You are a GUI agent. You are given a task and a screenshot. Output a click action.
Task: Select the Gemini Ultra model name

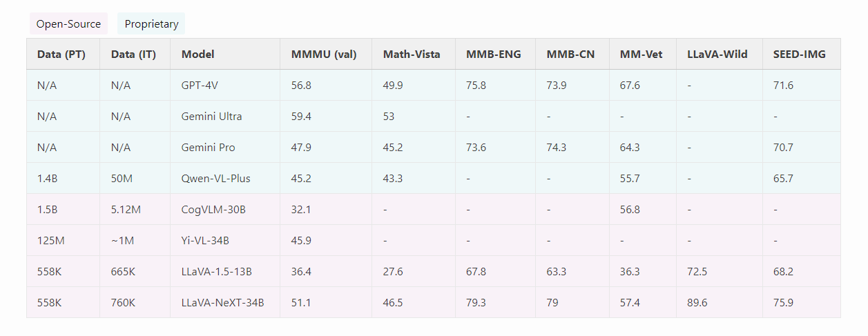211,117
